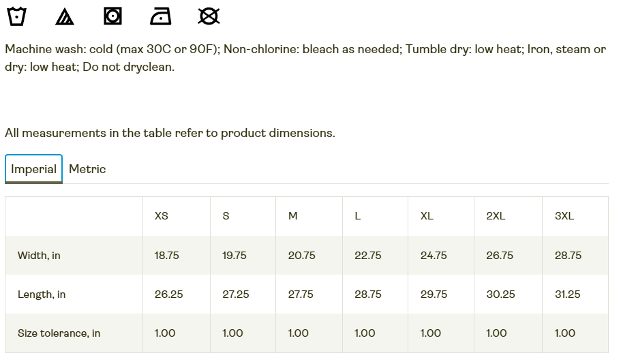
Task: Click the XS length value 26.25
Action: click(x=168, y=294)
